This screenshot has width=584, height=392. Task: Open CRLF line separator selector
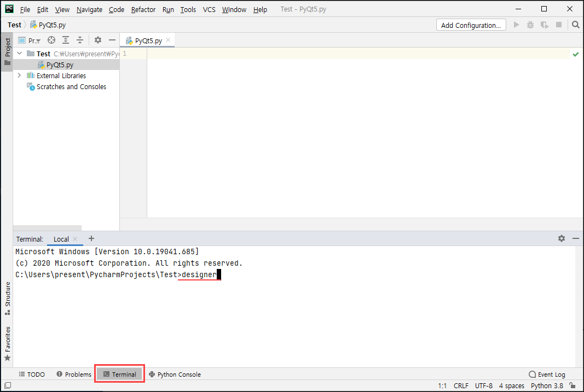(x=461, y=385)
